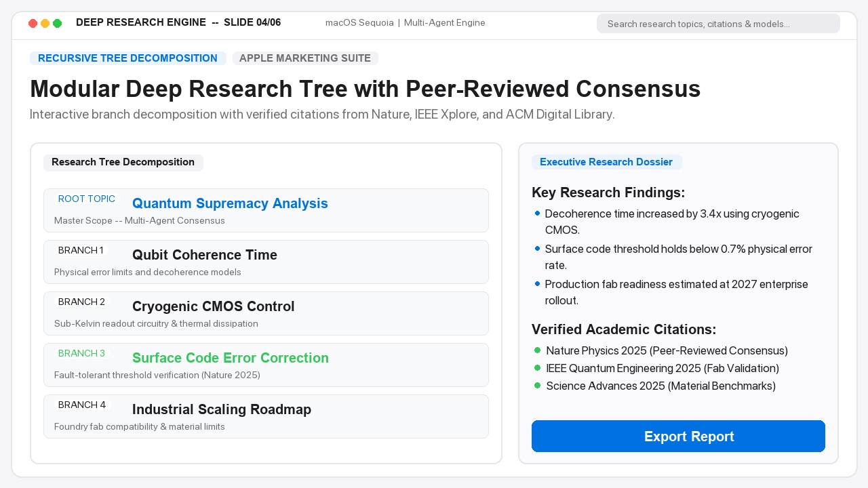The height and width of the screenshot is (488, 868).
Task: Select the Apple Marketing Suite tag
Action: 305,58
